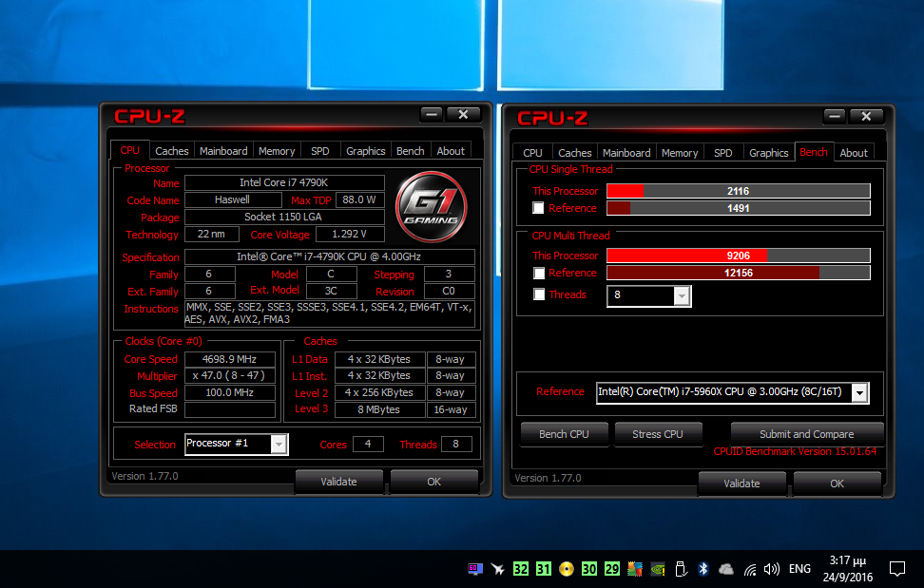Click the gold disc tray icon
924x588 pixels.
coord(567,569)
